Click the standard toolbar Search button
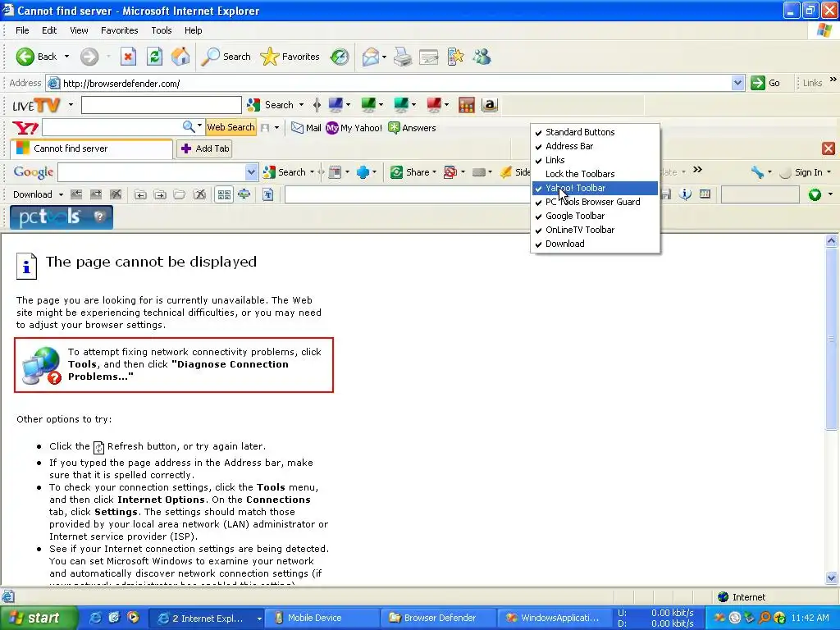840x630 pixels. [226, 57]
